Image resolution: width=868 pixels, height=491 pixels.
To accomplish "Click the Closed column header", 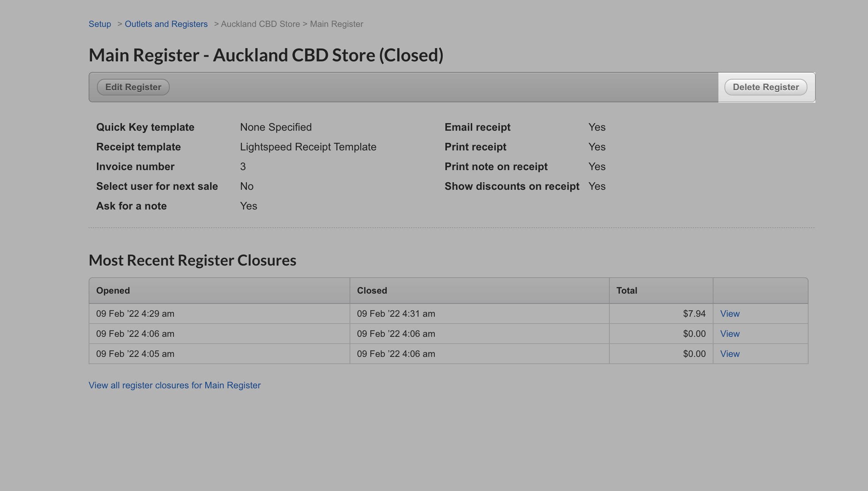I will 372,291.
